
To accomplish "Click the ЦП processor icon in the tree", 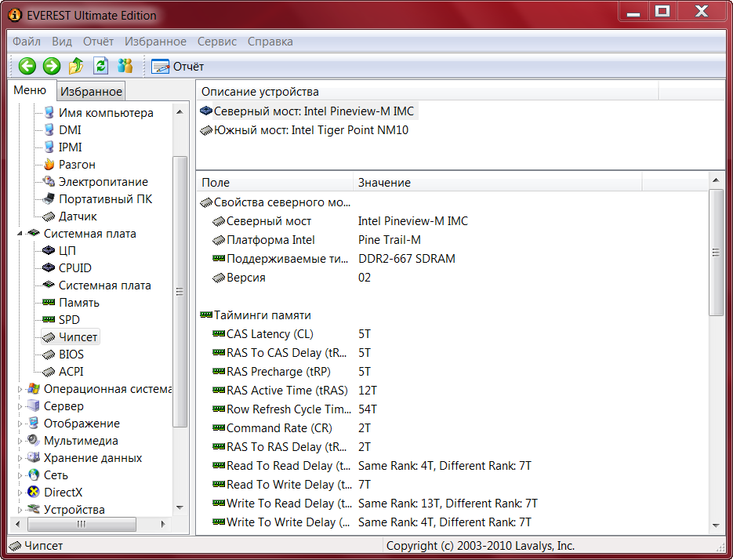I will coord(49,251).
